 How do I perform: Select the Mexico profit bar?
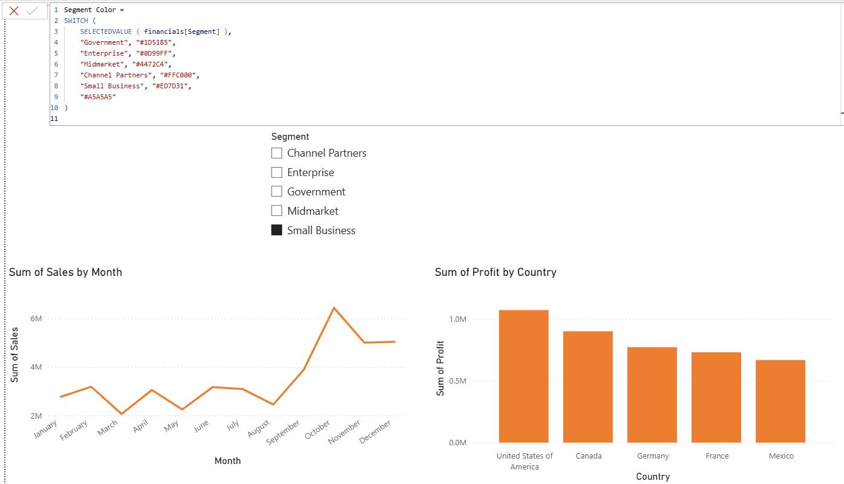pyautogui.click(x=780, y=401)
